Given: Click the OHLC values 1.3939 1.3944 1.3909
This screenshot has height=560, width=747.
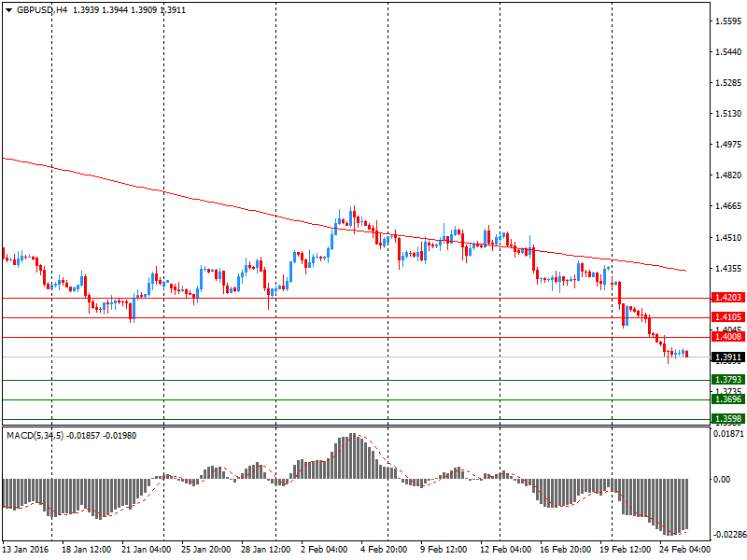Looking at the screenshot, I should click(x=115, y=10).
